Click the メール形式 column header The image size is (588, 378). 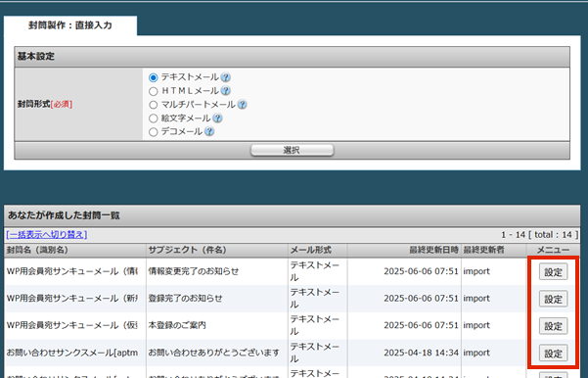click(x=311, y=250)
